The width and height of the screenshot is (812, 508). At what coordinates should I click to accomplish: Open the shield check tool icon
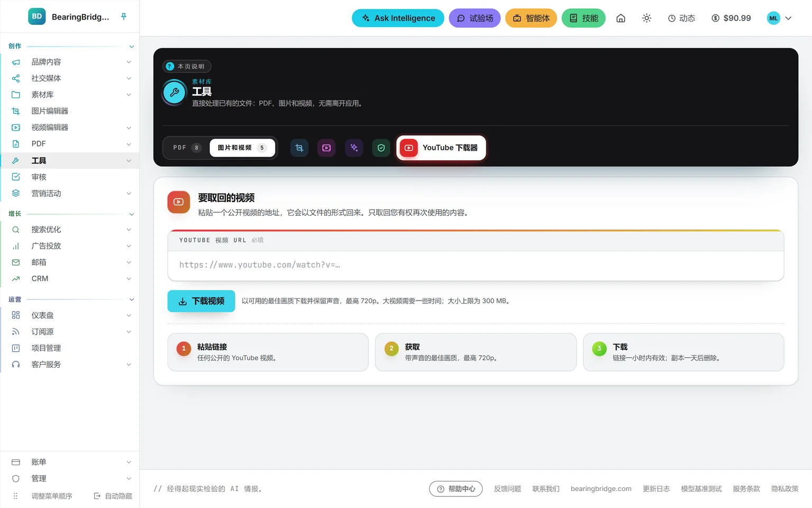pos(381,148)
